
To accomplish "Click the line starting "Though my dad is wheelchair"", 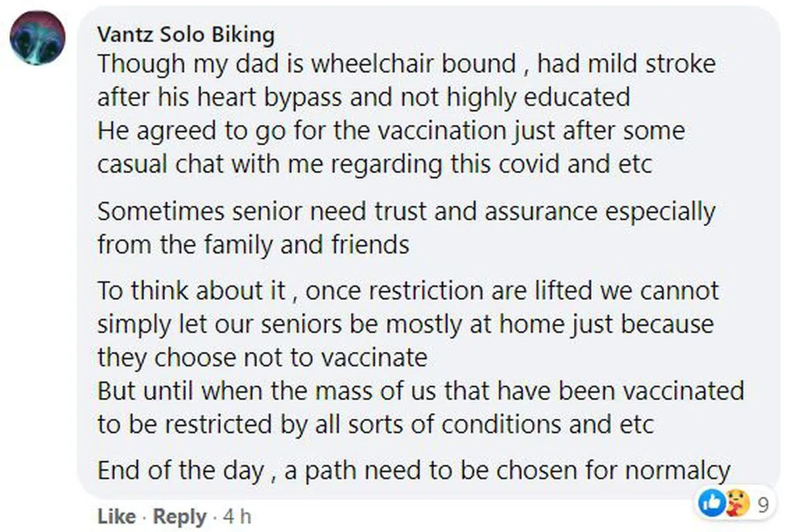I will click(x=406, y=64).
